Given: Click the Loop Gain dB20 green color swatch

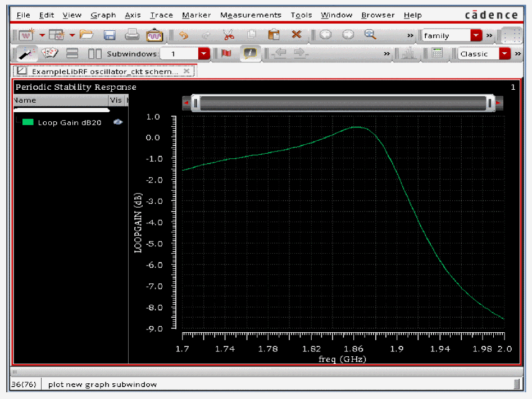Looking at the screenshot, I should tap(28, 122).
